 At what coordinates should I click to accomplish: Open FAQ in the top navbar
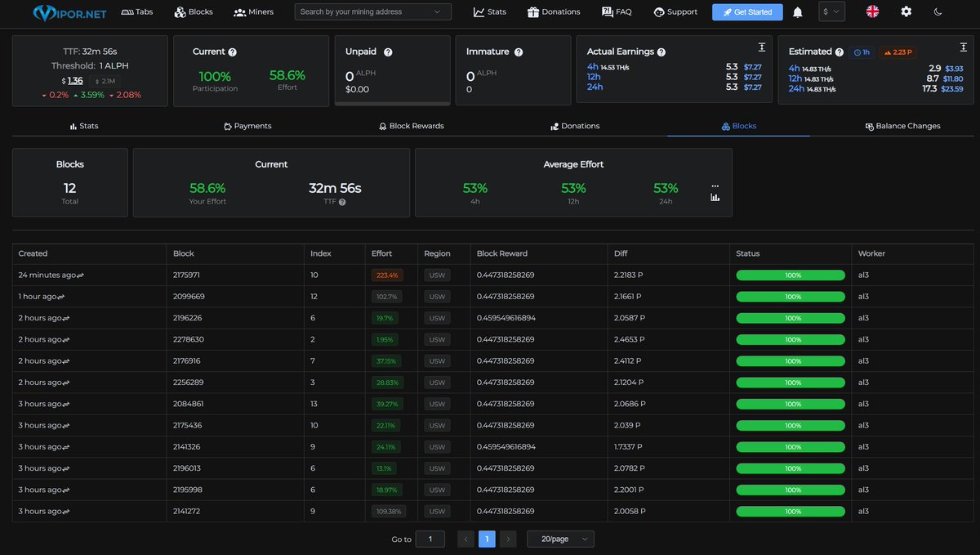(x=617, y=12)
